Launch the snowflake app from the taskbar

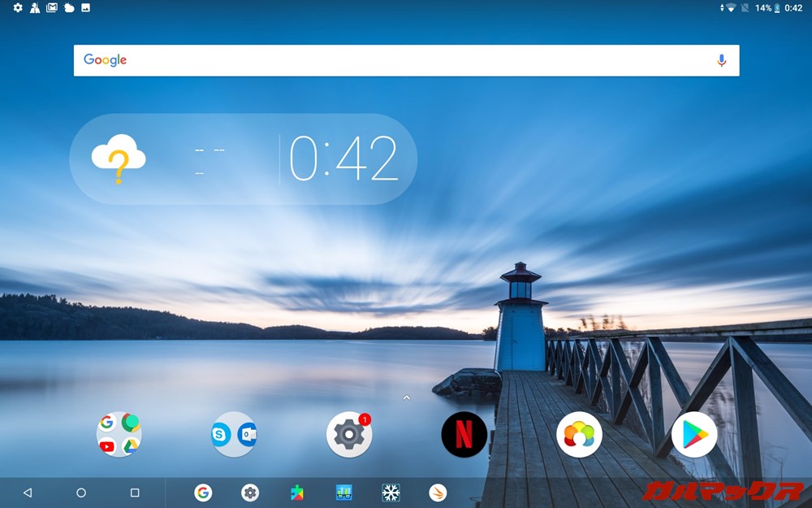tap(391, 493)
